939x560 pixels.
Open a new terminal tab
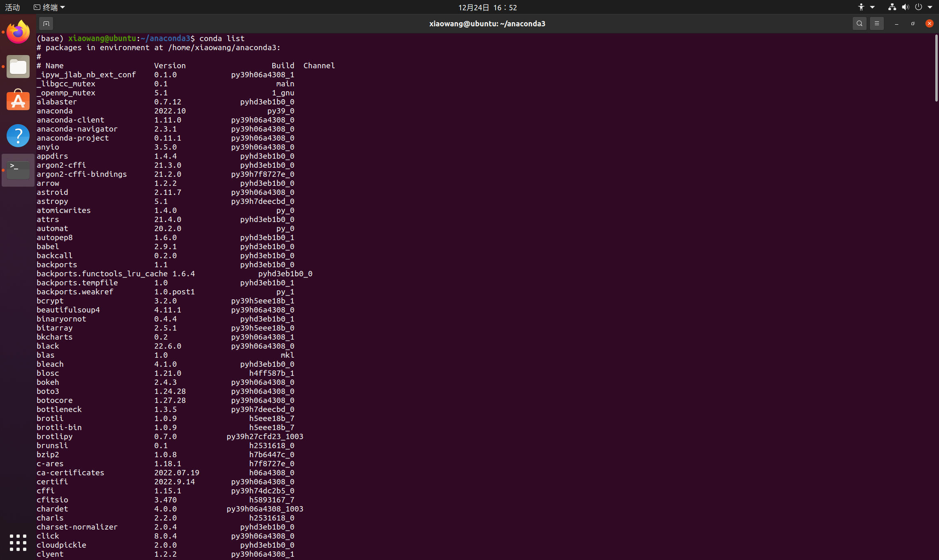click(46, 23)
